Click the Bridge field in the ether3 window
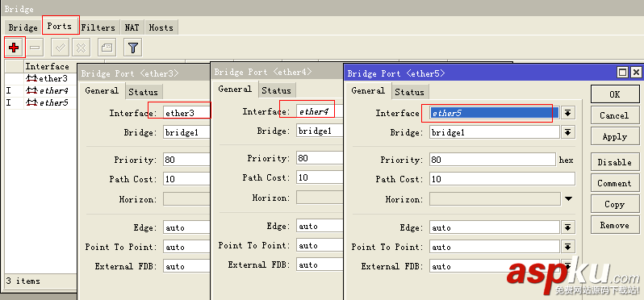 coord(186,132)
